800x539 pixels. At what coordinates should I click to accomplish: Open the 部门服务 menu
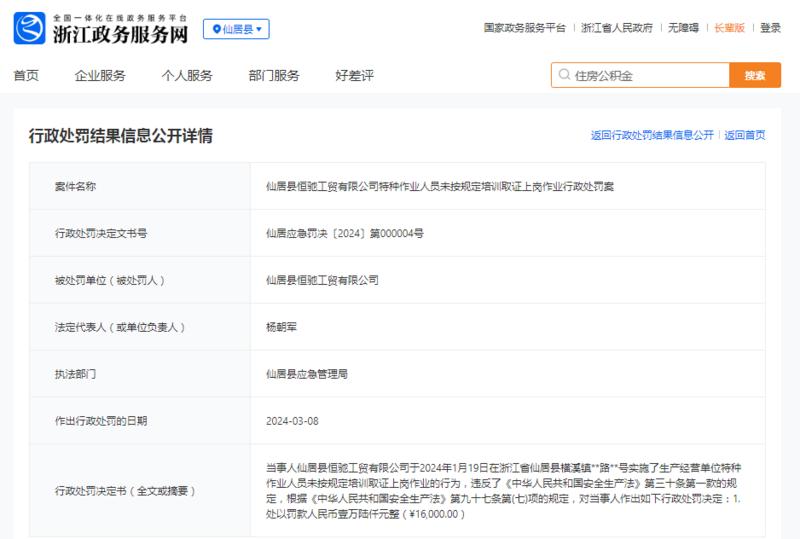pos(274,76)
